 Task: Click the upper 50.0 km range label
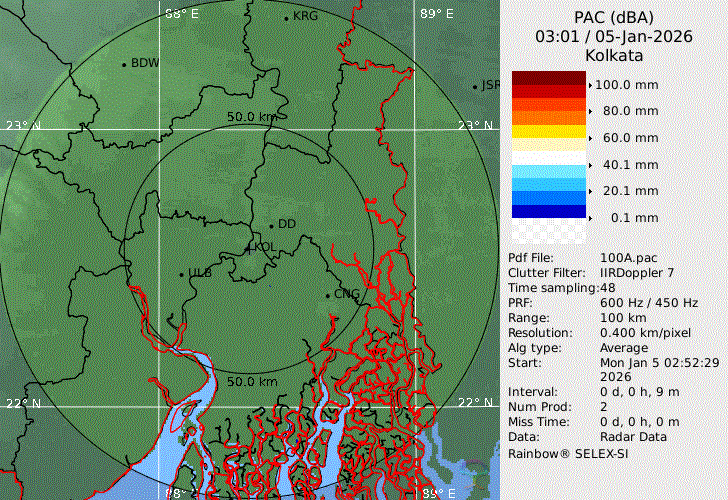251,118
